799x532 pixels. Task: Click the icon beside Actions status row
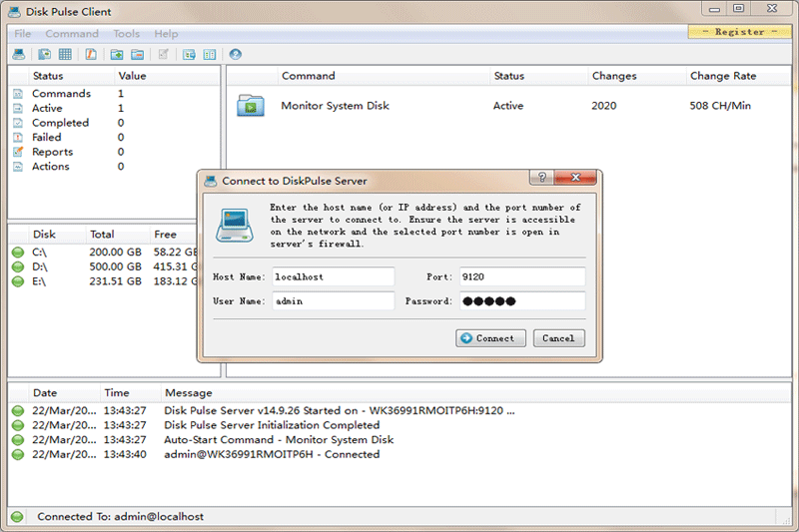point(18,167)
